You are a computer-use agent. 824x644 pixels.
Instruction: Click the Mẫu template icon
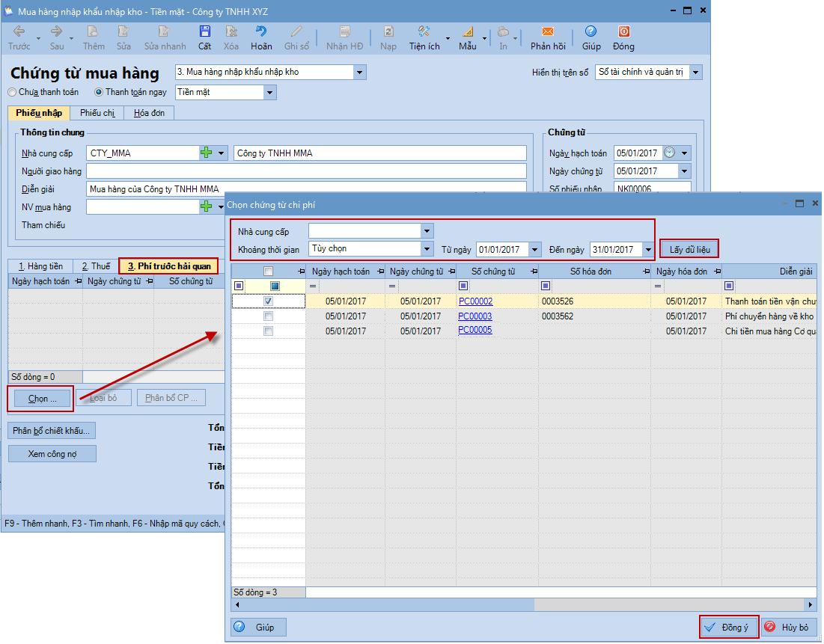point(467,31)
